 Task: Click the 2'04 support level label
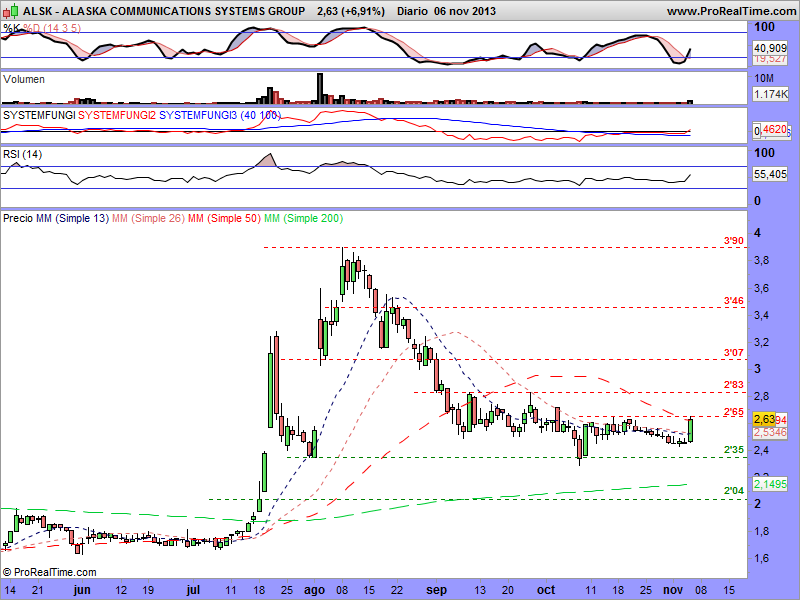tap(734, 490)
